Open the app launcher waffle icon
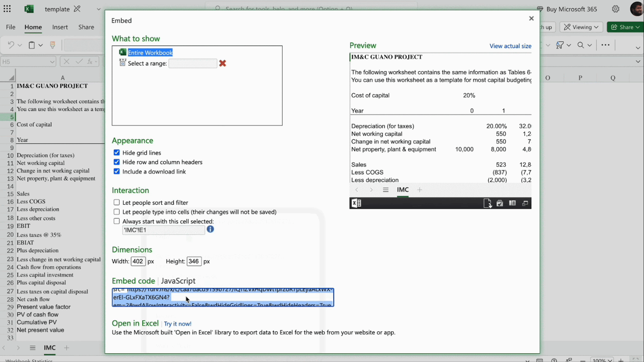The height and width of the screenshot is (362, 644). pos(7,9)
